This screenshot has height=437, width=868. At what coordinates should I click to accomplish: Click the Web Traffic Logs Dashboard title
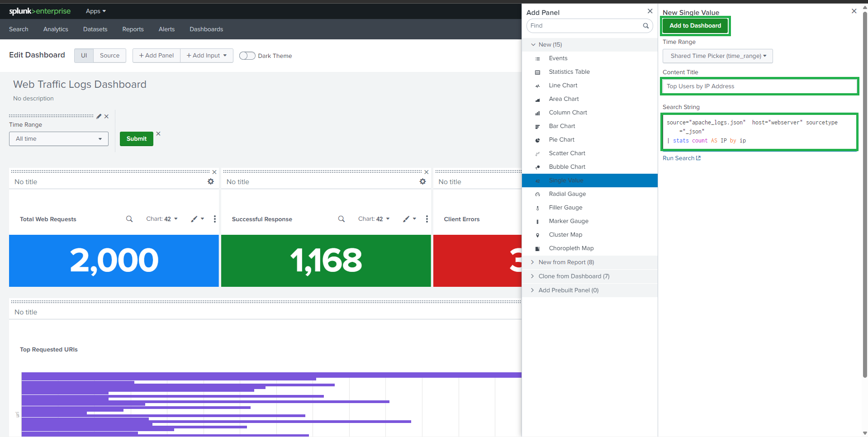80,85
